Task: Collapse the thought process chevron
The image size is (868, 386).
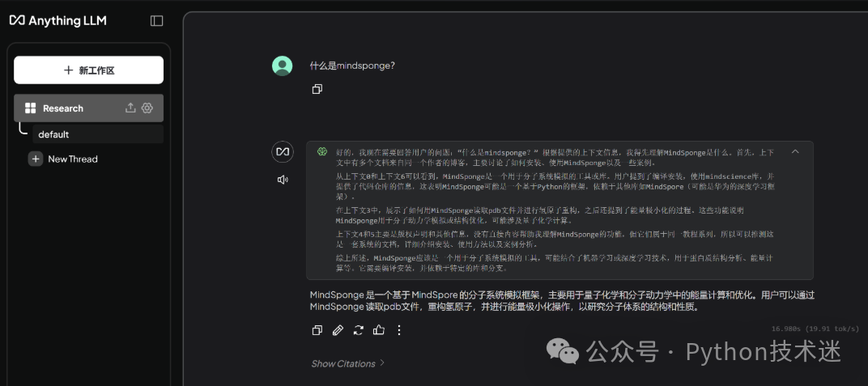Action: click(795, 151)
